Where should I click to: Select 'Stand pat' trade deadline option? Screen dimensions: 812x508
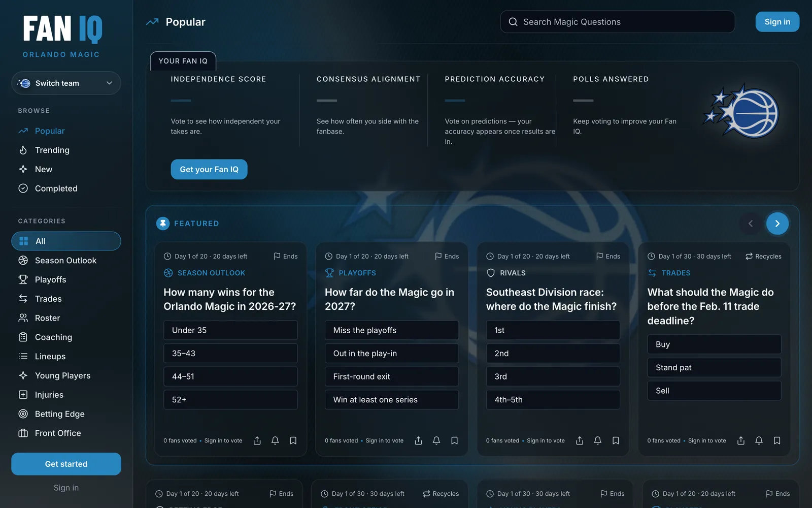point(714,367)
